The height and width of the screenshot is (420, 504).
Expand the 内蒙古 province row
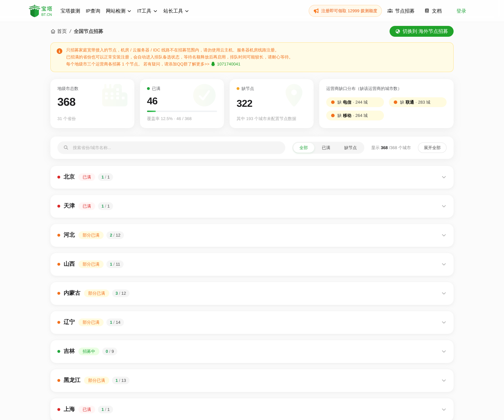pyautogui.click(x=252, y=293)
